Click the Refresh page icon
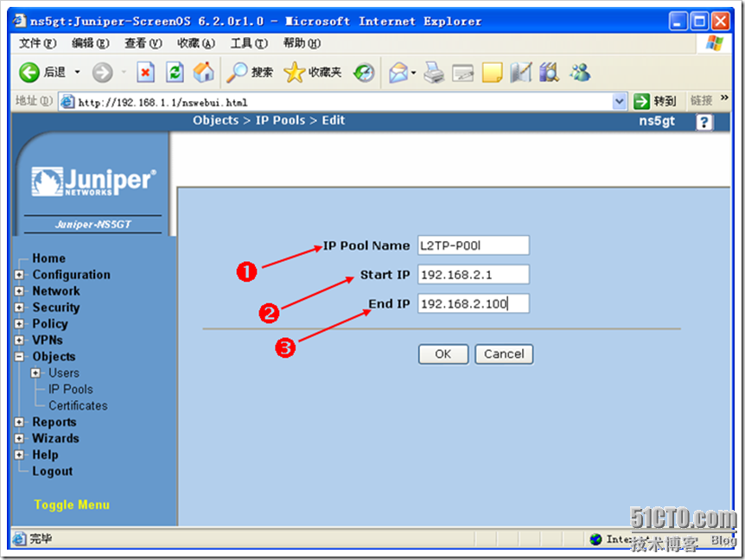Image resolution: width=745 pixels, height=560 pixels. click(175, 73)
